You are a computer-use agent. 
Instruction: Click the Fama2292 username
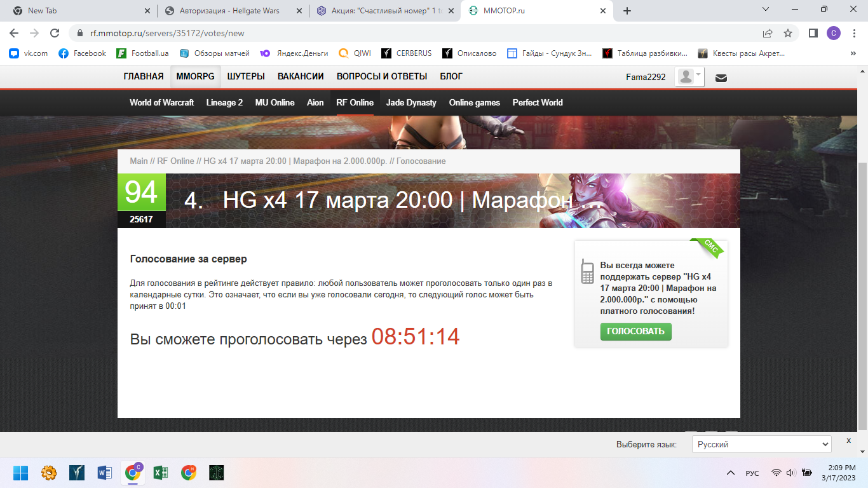tap(646, 77)
